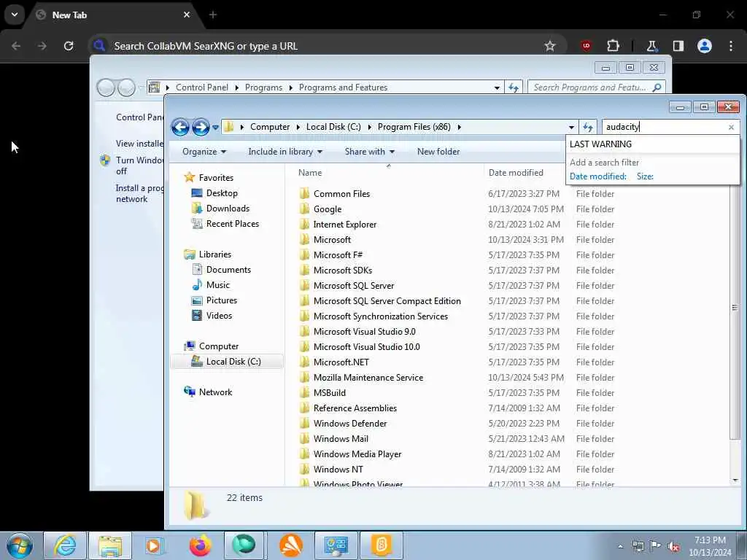747x560 pixels.
Task: Refresh the Program Files (x86) folder view
Action: [588, 127]
